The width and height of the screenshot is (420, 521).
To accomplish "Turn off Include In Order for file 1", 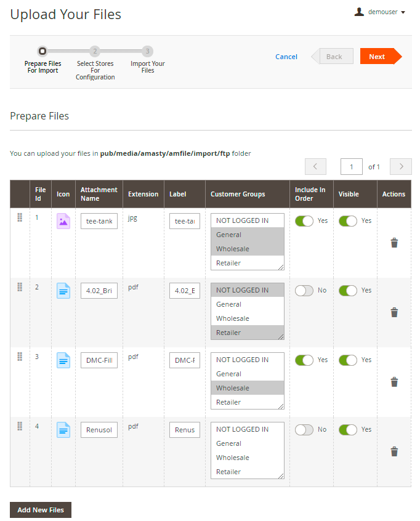I will point(304,221).
